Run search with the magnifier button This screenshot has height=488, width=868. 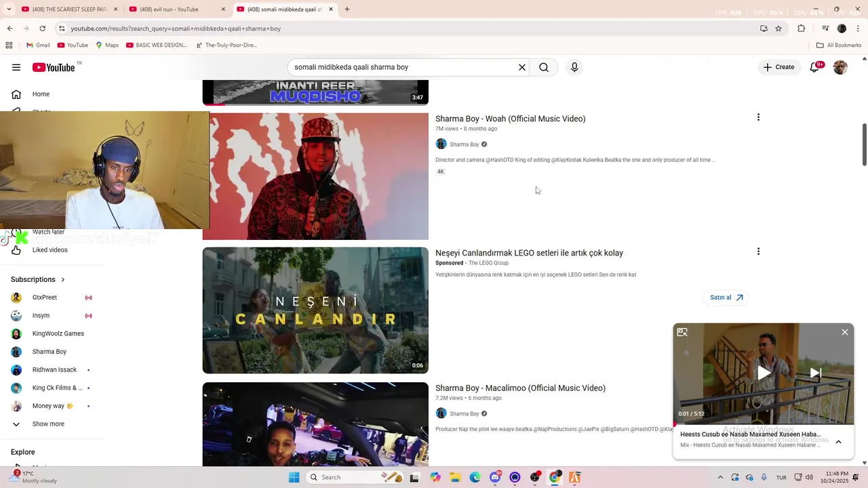click(544, 67)
